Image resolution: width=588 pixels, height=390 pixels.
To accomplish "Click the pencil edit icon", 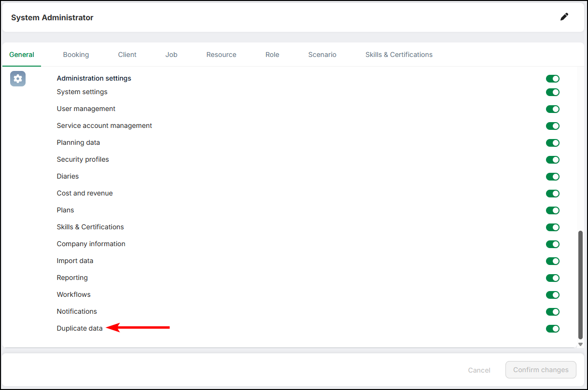I will coord(564,17).
